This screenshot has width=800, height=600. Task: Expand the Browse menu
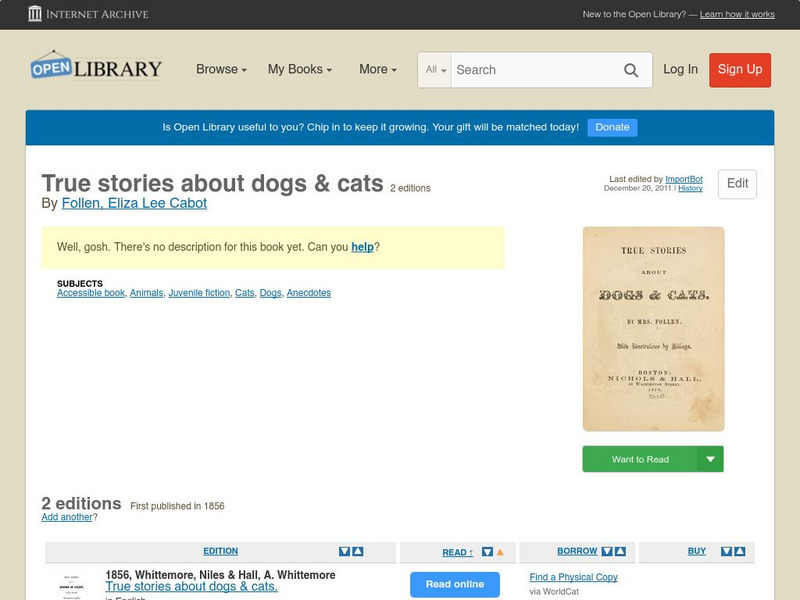(221, 69)
